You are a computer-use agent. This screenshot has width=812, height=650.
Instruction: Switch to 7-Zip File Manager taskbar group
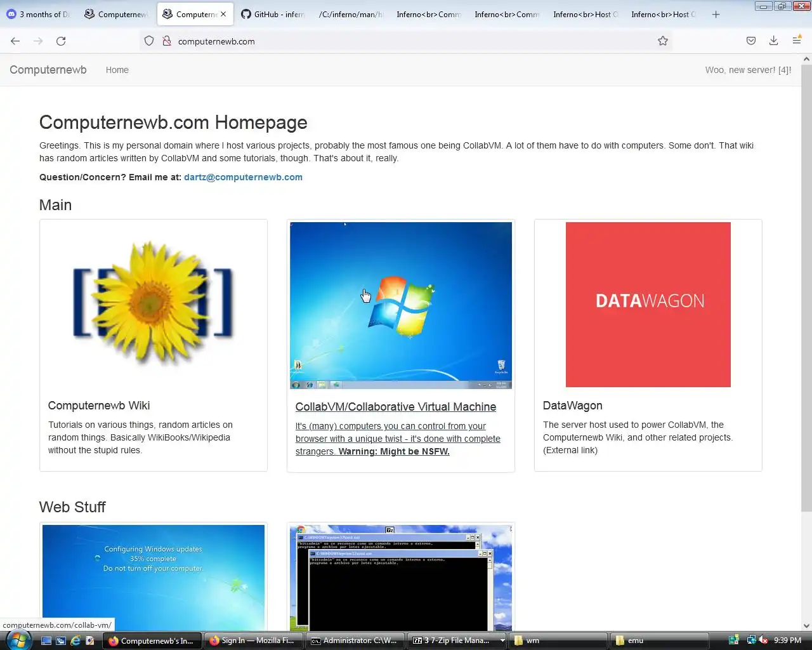pos(452,640)
